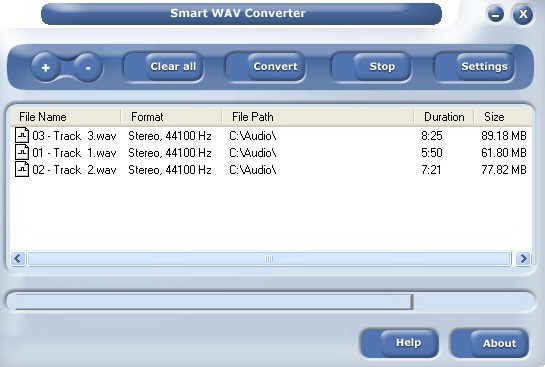Image resolution: width=545 pixels, height=367 pixels.
Task: Start conversion with the Convert button
Action: point(266,67)
